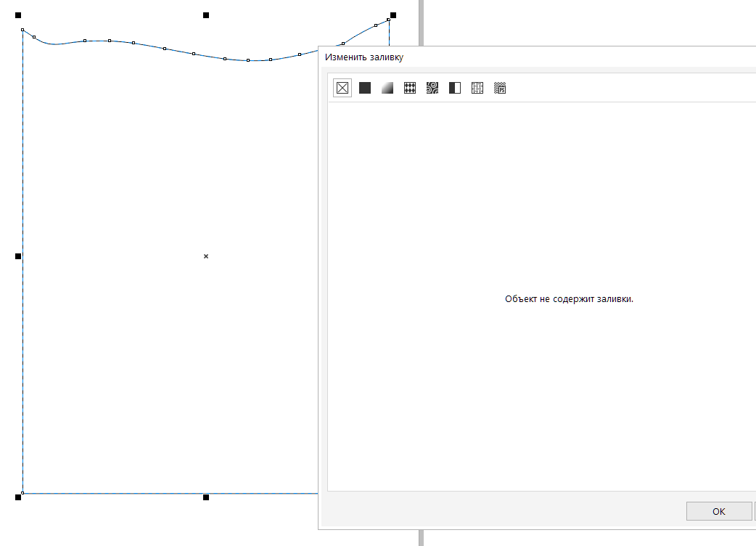Choose the Uniform Fill icon
Image resolution: width=756 pixels, height=546 pixels.
point(365,88)
